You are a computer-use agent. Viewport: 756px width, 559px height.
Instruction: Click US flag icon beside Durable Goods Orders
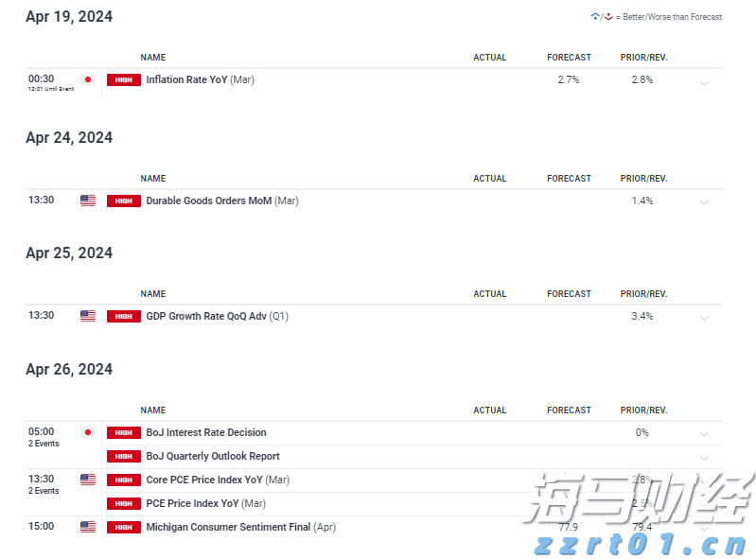click(x=88, y=201)
